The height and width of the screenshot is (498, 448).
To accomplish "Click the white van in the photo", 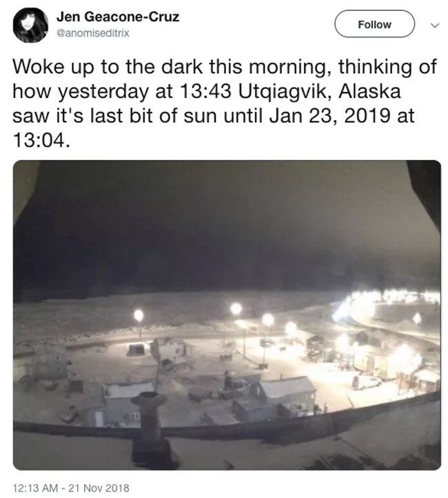I will click(x=366, y=381).
